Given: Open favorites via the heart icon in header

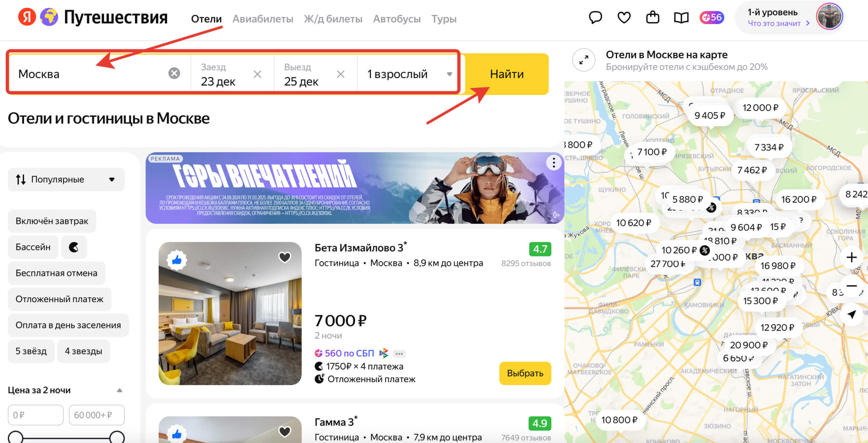Looking at the screenshot, I should 624,18.
